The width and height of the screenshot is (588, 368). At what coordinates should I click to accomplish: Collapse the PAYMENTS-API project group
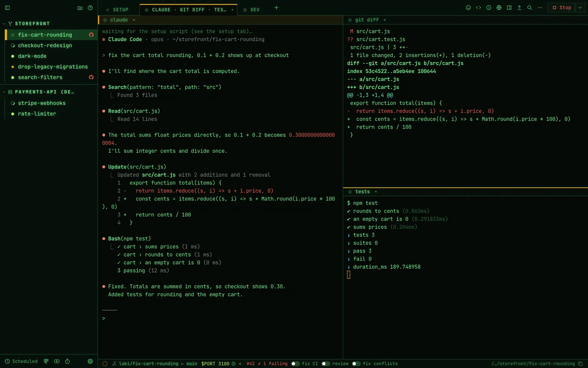pyautogui.click(x=4, y=92)
